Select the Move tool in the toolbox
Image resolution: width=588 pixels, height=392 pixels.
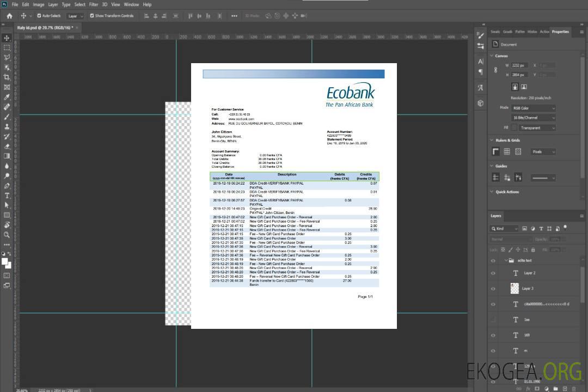pyautogui.click(x=7, y=38)
